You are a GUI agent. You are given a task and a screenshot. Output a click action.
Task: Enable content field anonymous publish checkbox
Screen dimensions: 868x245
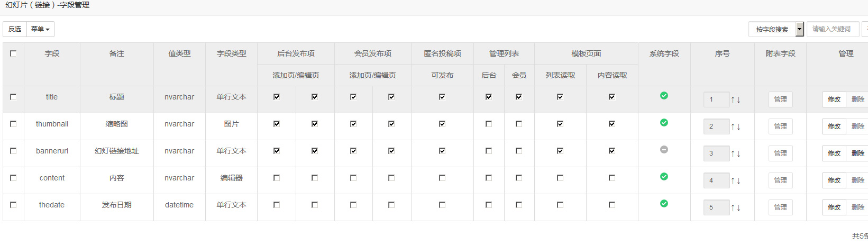point(442,178)
